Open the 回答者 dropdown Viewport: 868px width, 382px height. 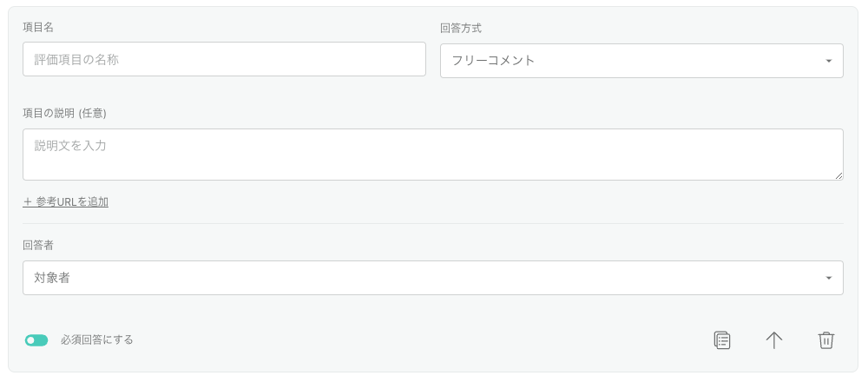coord(432,278)
